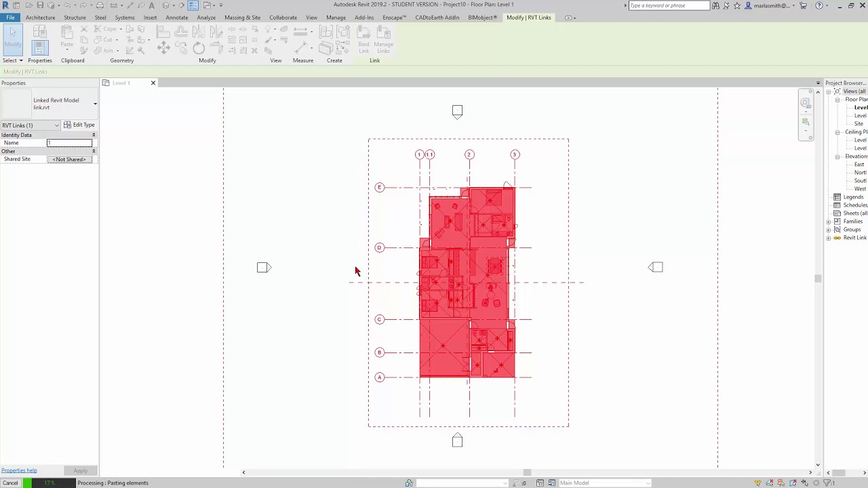Click the Trim/Extend to Corner icon
868x488 pixels.
pos(216,47)
